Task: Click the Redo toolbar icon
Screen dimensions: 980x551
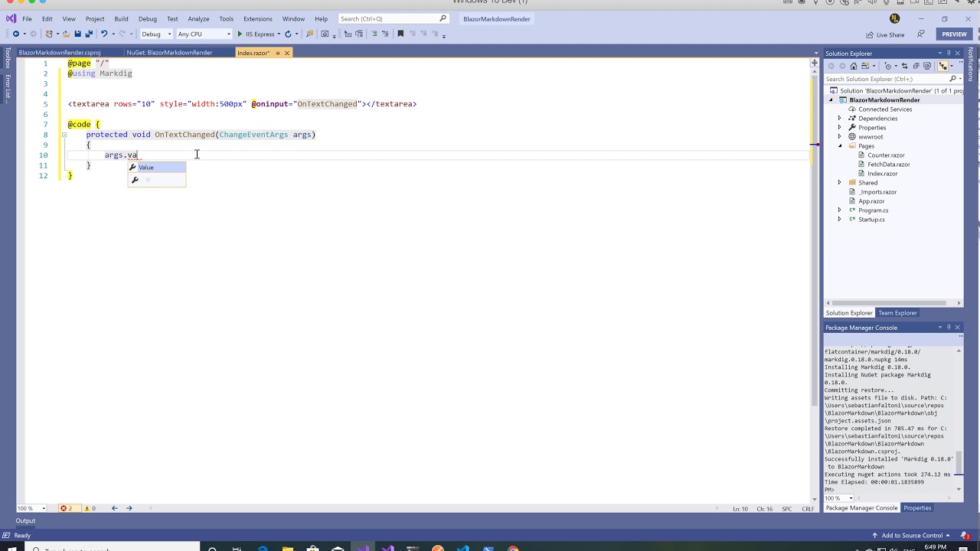Action: tap(122, 34)
